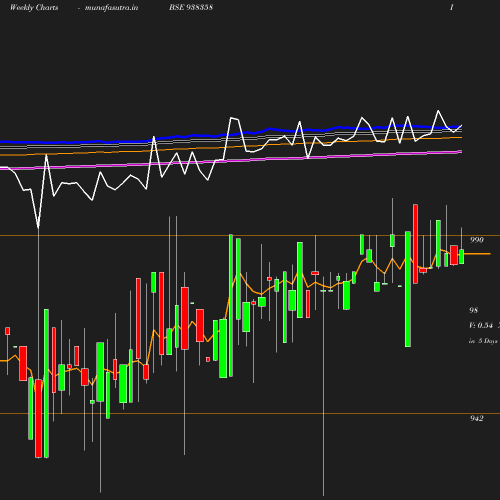The width and height of the screenshot is (500, 500).
Task: Click the "990" price level label
Action: click(477, 240)
